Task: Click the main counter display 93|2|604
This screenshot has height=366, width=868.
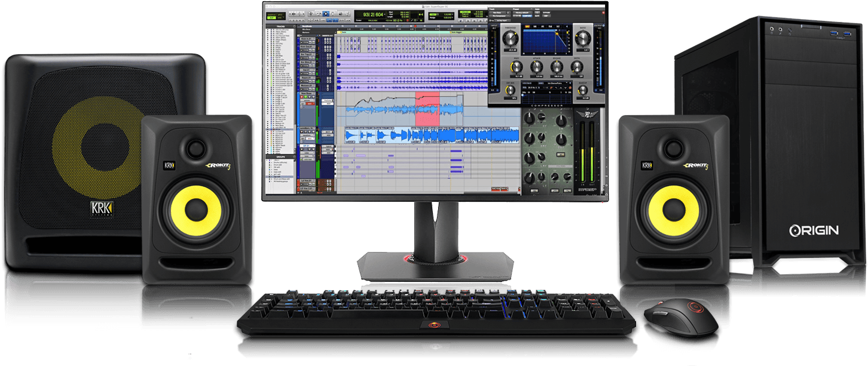Action: [x=373, y=14]
